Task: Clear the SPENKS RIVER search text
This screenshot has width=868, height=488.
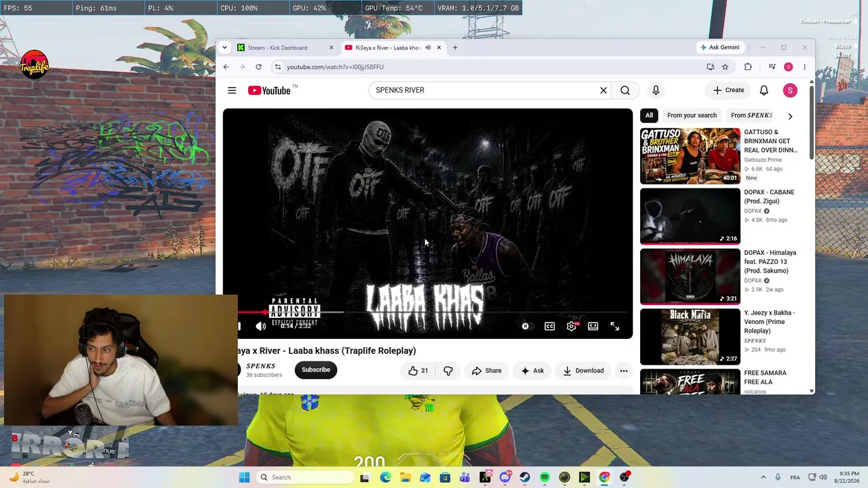Action: pyautogui.click(x=604, y=90)
